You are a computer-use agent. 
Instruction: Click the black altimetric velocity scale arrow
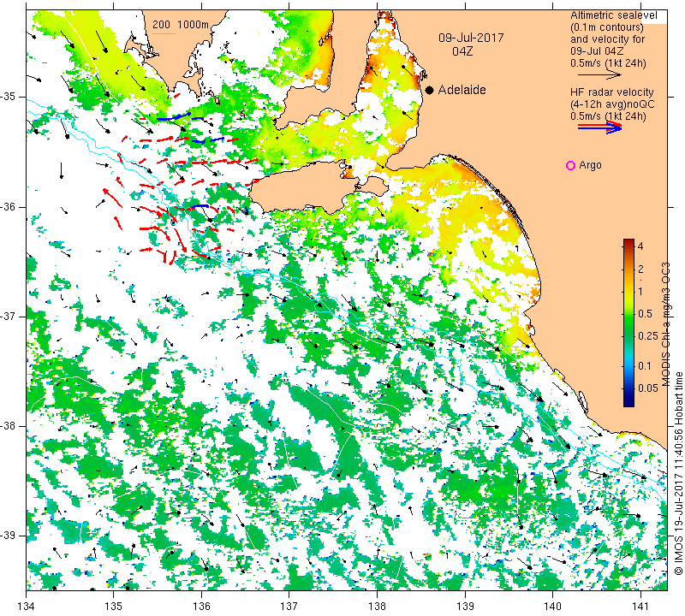599,75
